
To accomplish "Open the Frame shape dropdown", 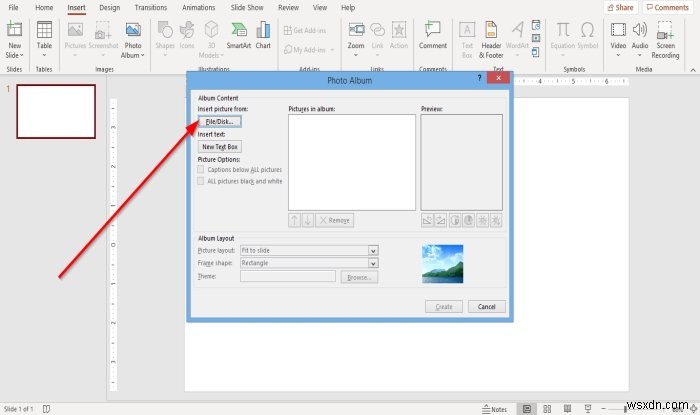I will tap(373, 263).
